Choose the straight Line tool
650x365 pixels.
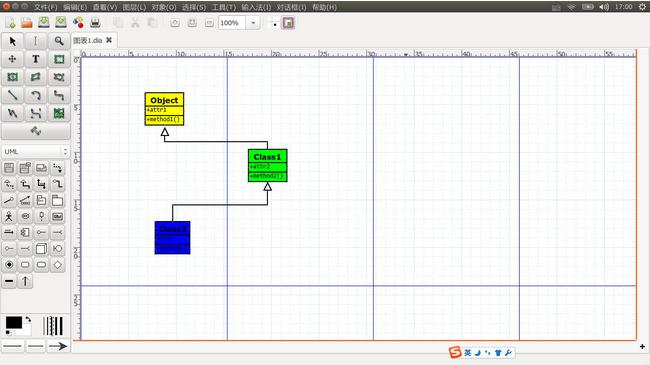tap(12, 95)
